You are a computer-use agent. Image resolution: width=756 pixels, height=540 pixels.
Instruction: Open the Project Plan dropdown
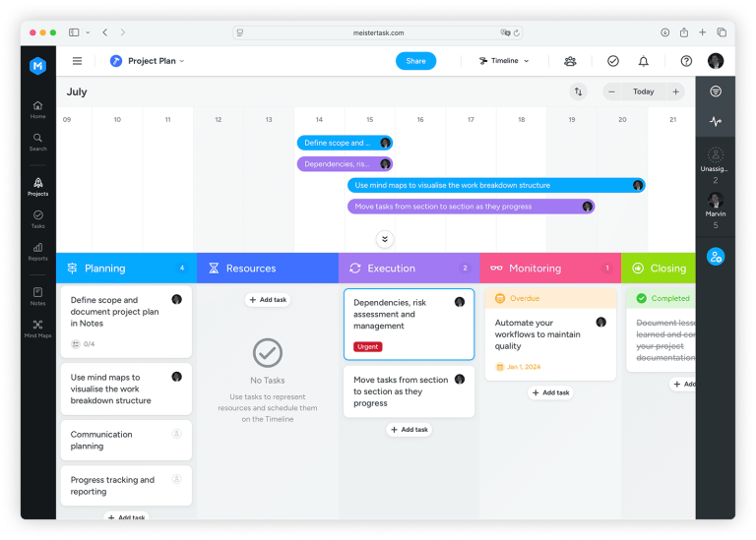tap(148, 61)
